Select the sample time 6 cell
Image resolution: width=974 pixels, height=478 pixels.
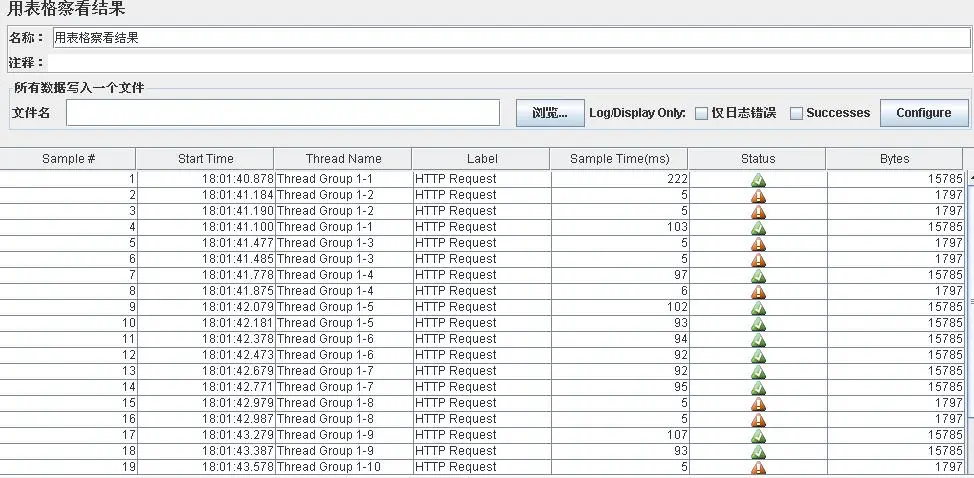620,291
